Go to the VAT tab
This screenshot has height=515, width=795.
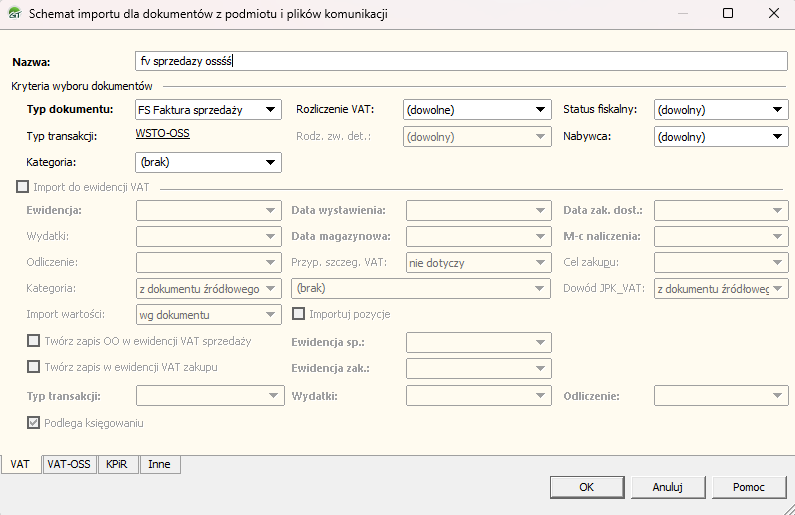click(20, 464)
